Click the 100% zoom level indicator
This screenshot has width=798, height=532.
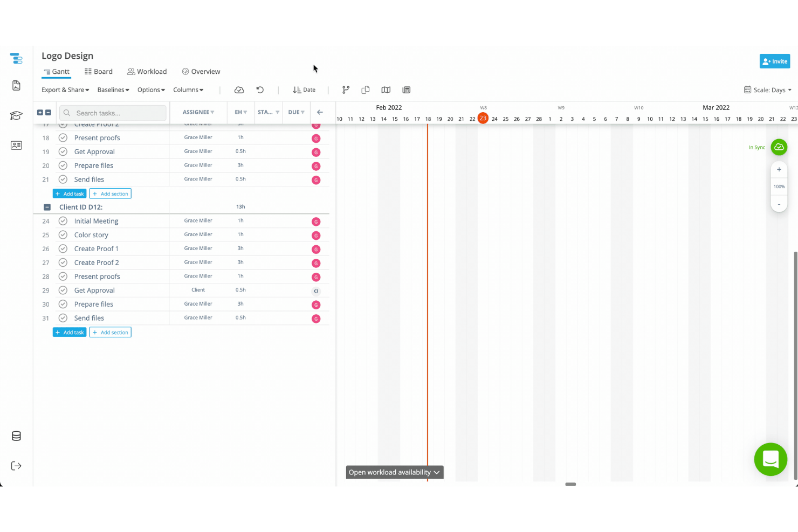[779, 186]
